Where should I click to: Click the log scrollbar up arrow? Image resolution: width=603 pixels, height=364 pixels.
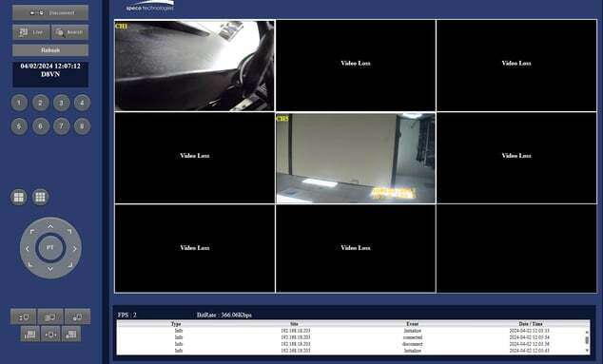587,332
